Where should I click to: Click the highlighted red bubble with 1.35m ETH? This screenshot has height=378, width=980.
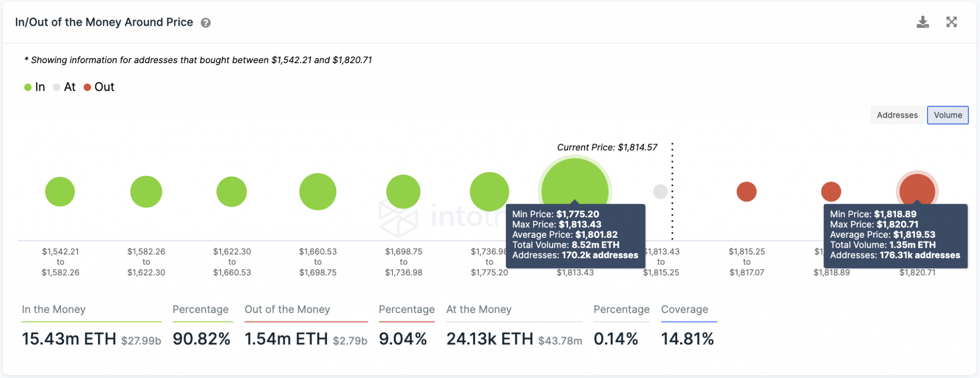pos(917,187)
